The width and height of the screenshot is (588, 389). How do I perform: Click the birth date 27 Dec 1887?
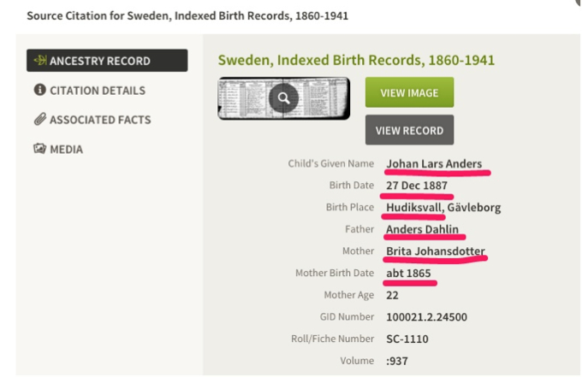pos(417,186)
